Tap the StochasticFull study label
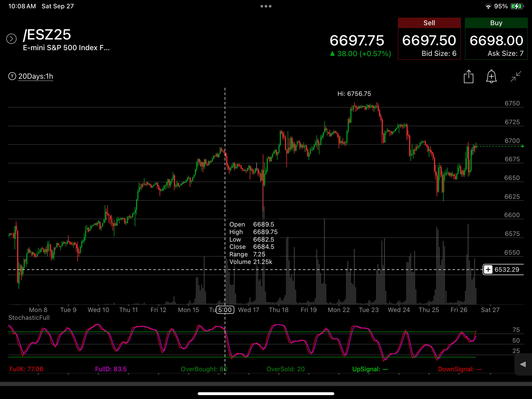532x399 pixels. click(x=29, y=318)
